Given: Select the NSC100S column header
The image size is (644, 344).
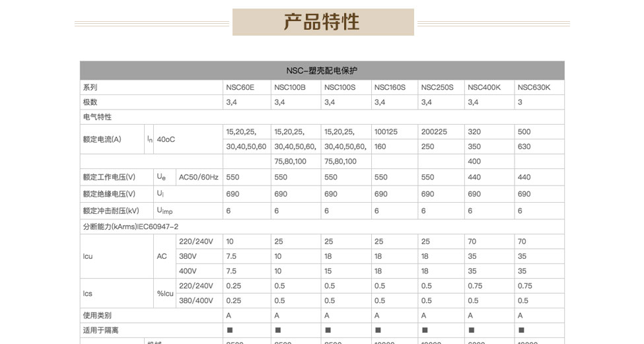Looking at the screenshot, I should 340,88.
